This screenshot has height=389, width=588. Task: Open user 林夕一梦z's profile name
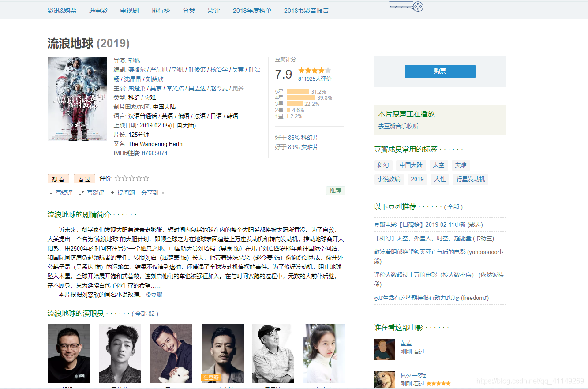click(413, 375)
